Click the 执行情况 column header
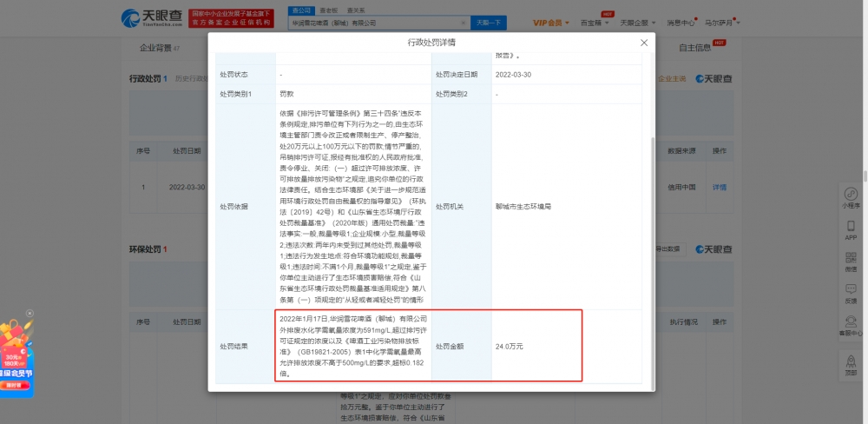Screen dimensions: 868x424 coord(684,322)
